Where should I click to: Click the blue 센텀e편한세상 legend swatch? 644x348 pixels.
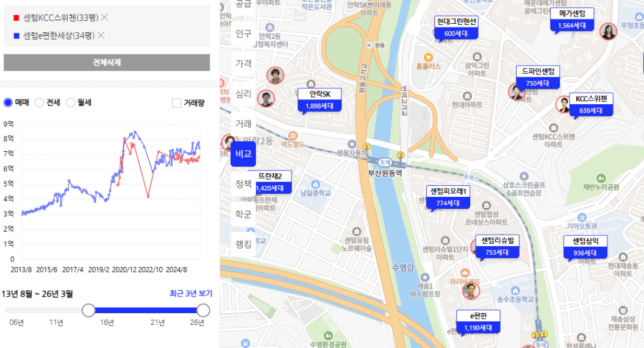pos(16,36)
